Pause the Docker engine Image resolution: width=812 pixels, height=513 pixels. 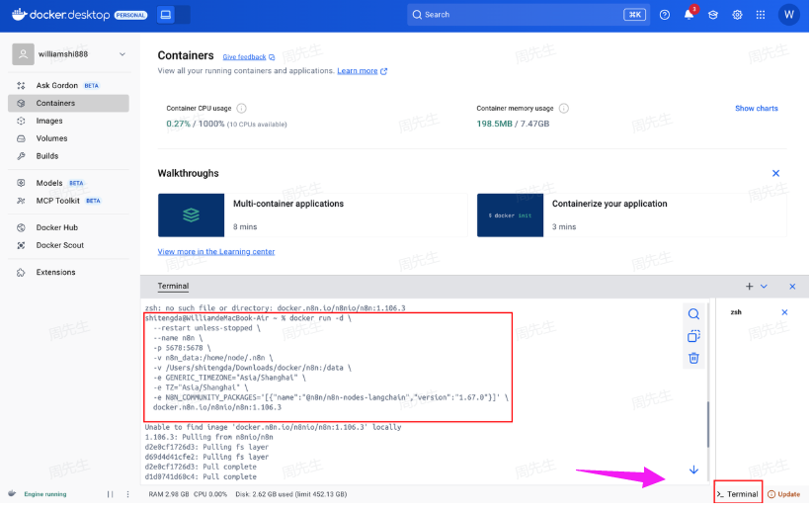click(110, 495)
